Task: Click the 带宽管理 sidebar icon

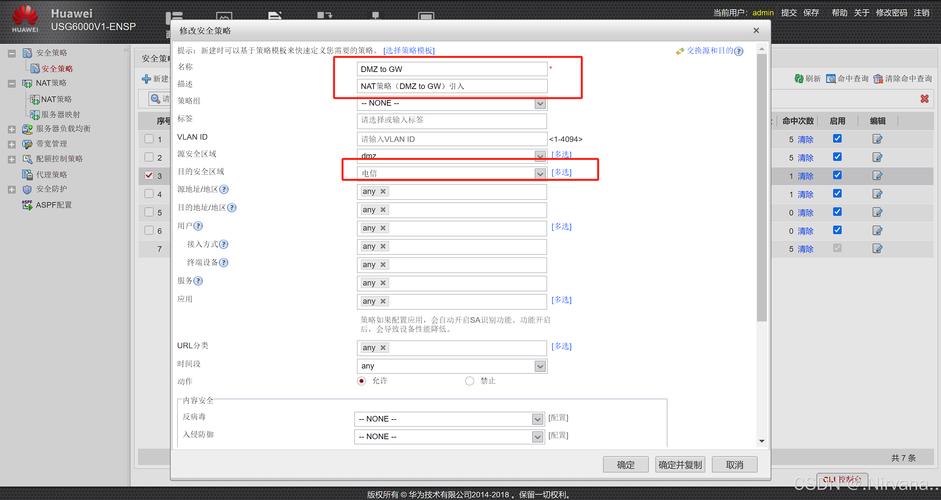Action: tap(27, 144)
